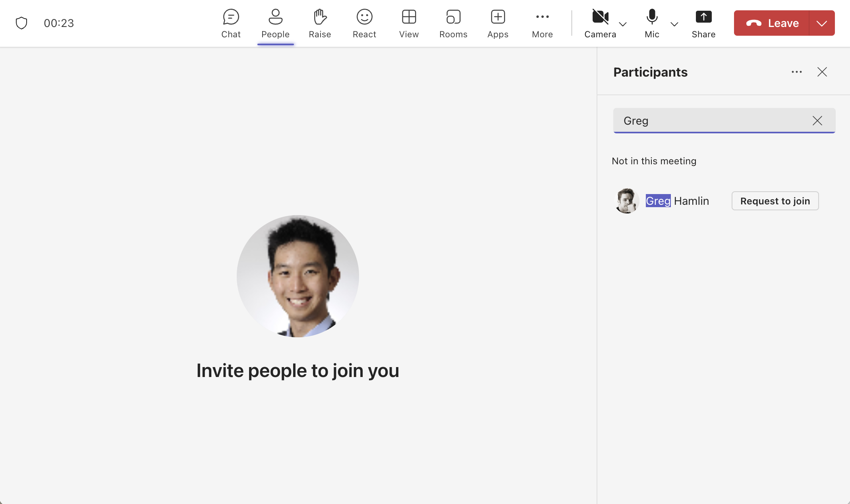Viewport: 850px width, 504px height.
Task: Request Greg Hamlin to join
Action: (775, 201)
